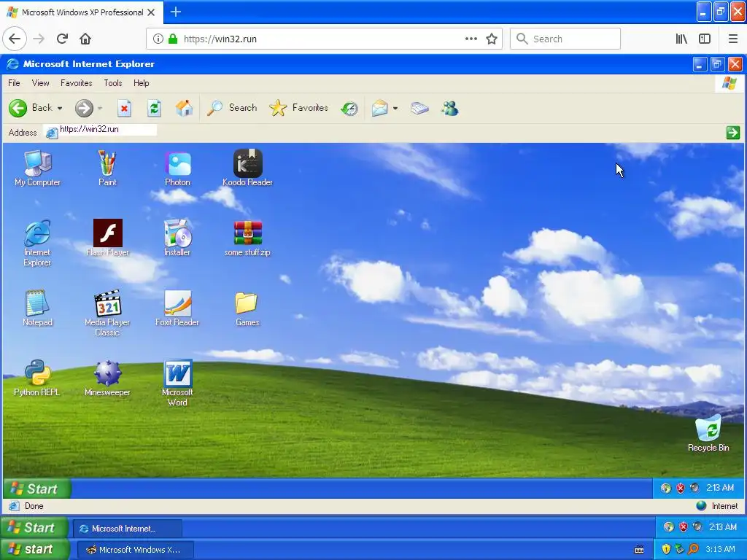Screen dimensions: 747x560
Task: Open the Firefox hamburger menu
Action: 732,39
